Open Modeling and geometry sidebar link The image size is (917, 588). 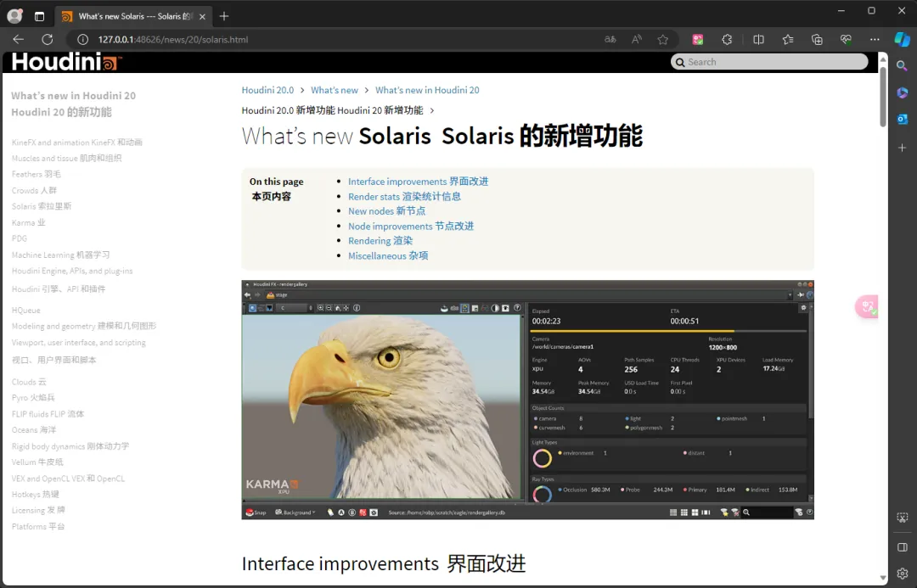[83, 326]
